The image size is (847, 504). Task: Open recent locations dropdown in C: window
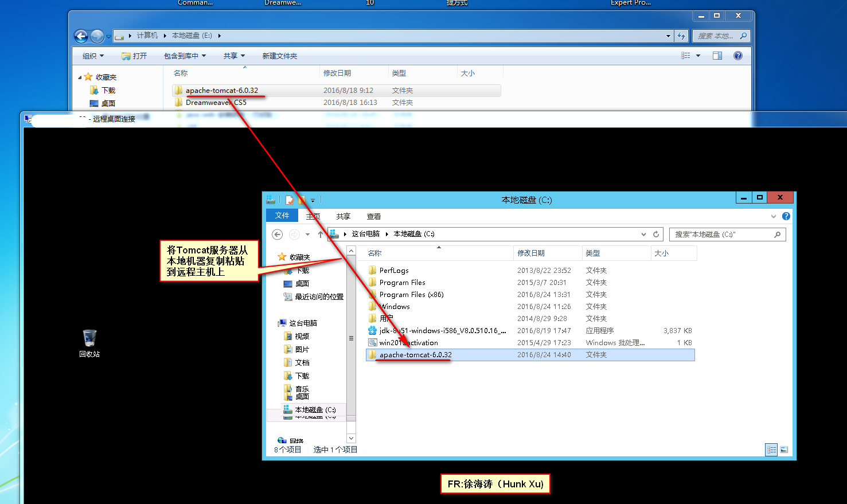coord(307,234)
